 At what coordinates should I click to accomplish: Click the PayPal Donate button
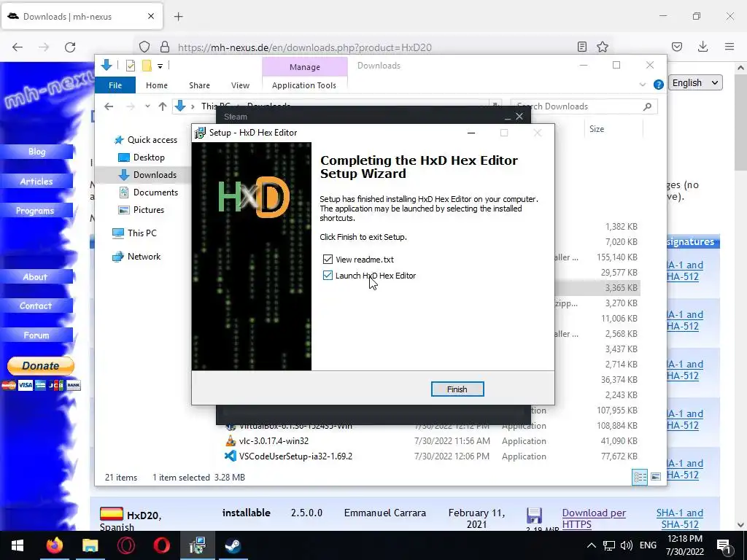[41, 366]
